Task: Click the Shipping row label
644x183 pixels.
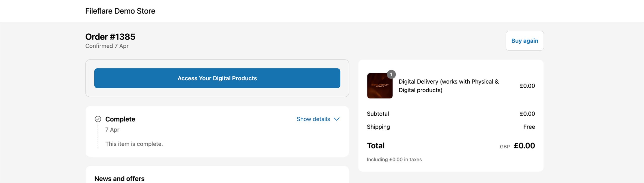Action: (x=378, y=127)
